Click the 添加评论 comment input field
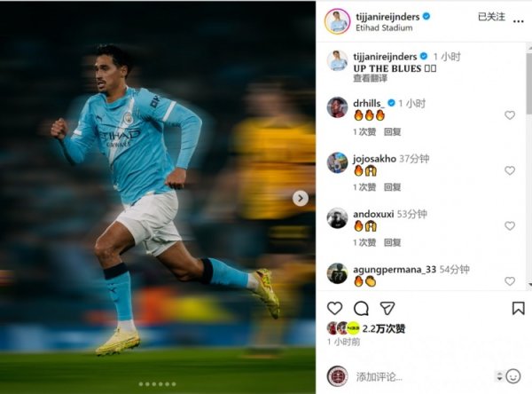This screenshot has width=532, height=394. 424,376
